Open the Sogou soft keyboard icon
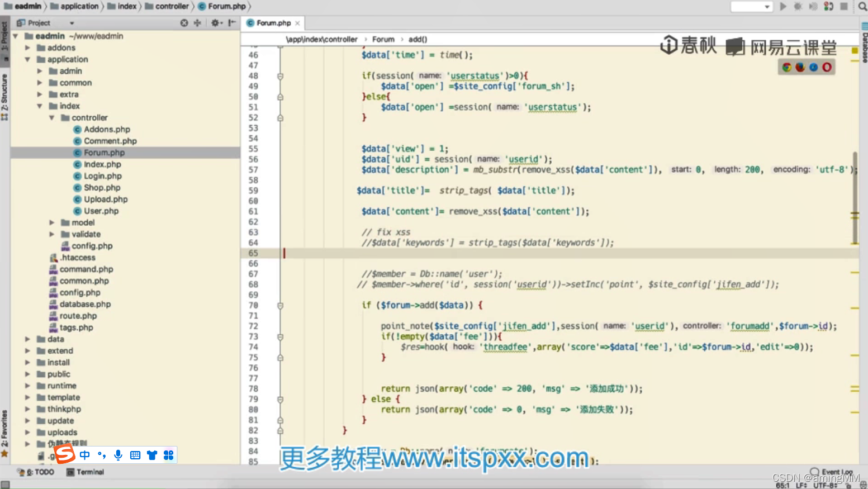This screenshot has width=868, height=489. pyautogui.click(x=135, y=455)
